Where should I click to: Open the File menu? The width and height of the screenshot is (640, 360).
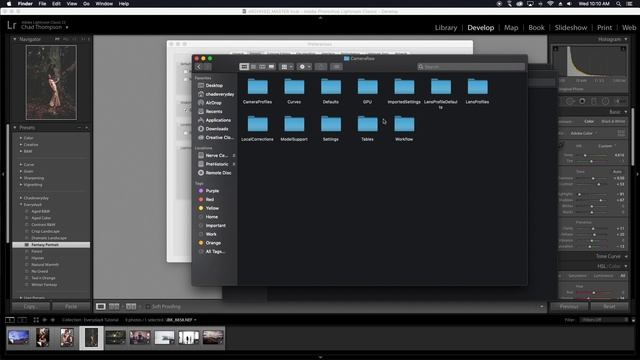coord(42,4)
